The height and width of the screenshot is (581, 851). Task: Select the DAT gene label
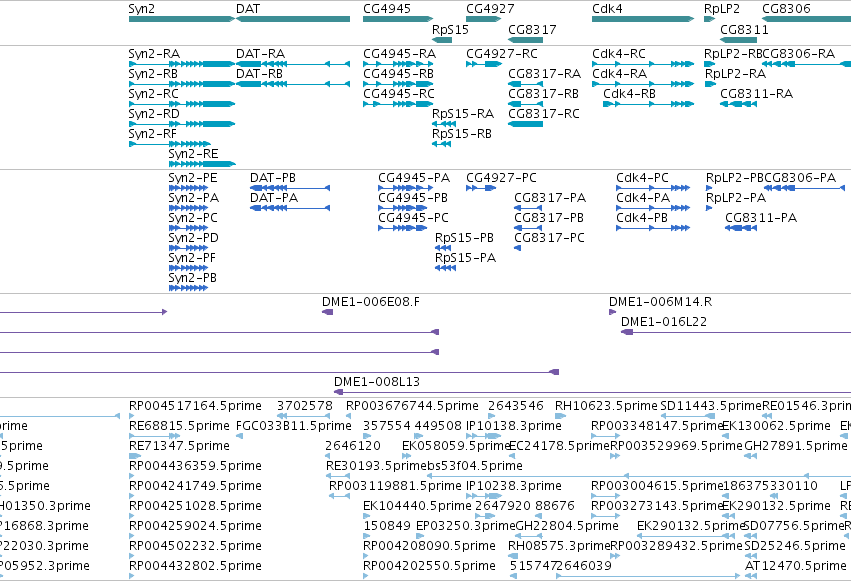[247, 9]
